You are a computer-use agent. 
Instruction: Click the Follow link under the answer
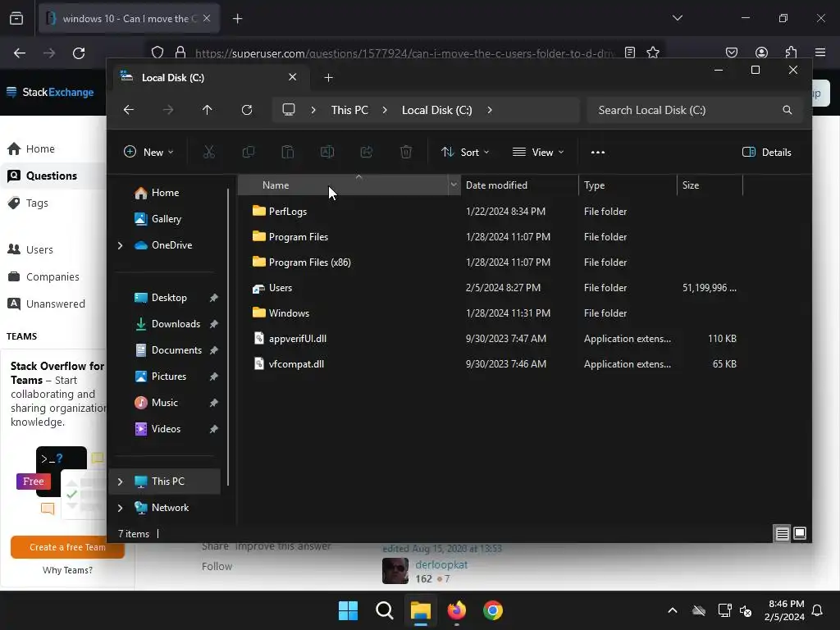(x=217, y=566)
